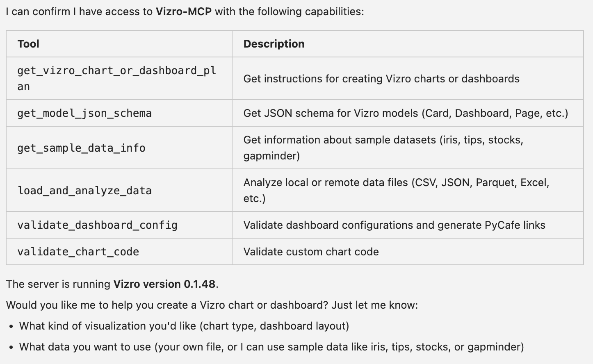Click the bold Vizro-MCP text in the intro
This screenshot has height=364, width=593.
[x=183, y=11]
